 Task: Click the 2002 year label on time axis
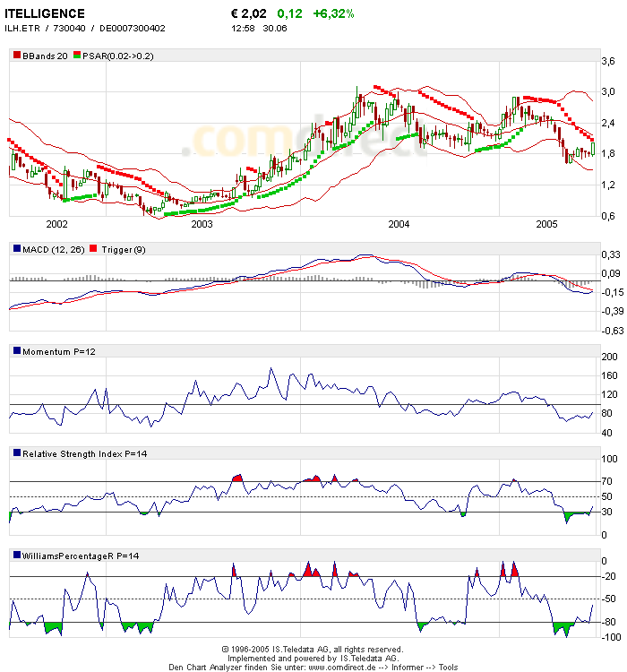57,224
